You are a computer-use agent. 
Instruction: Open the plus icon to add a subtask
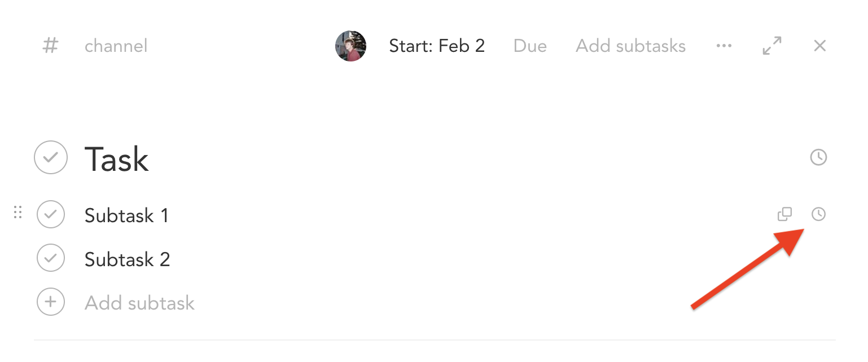coord(50,302)
